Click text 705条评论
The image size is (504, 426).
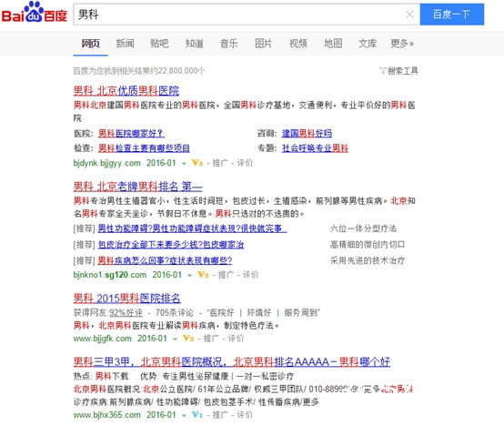(175, 312)
